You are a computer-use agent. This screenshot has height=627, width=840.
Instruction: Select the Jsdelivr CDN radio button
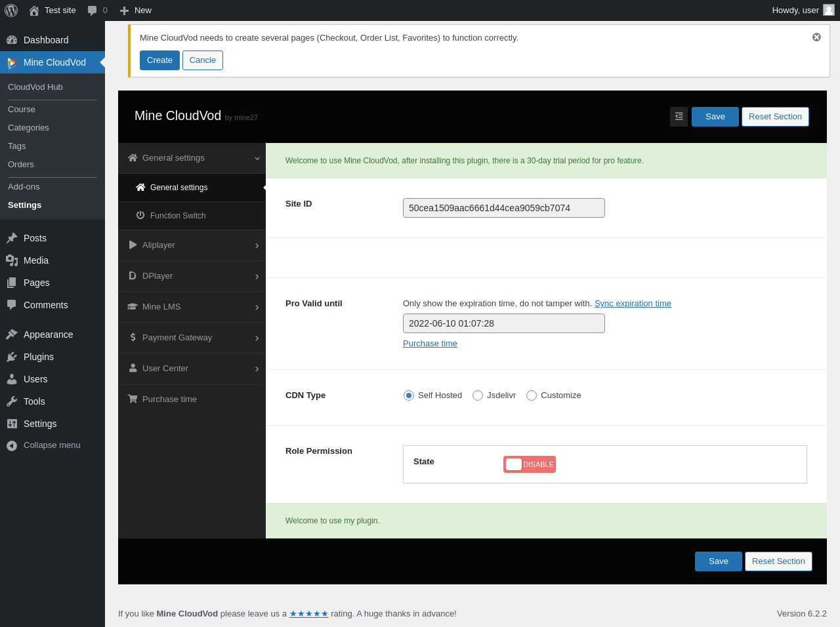pos(478,395)
